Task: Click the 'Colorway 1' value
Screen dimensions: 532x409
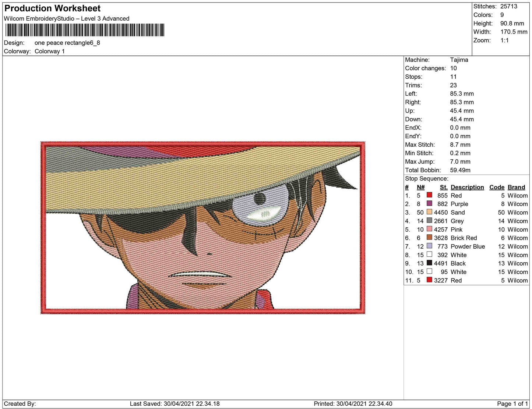Action: [x=50, y=51]
